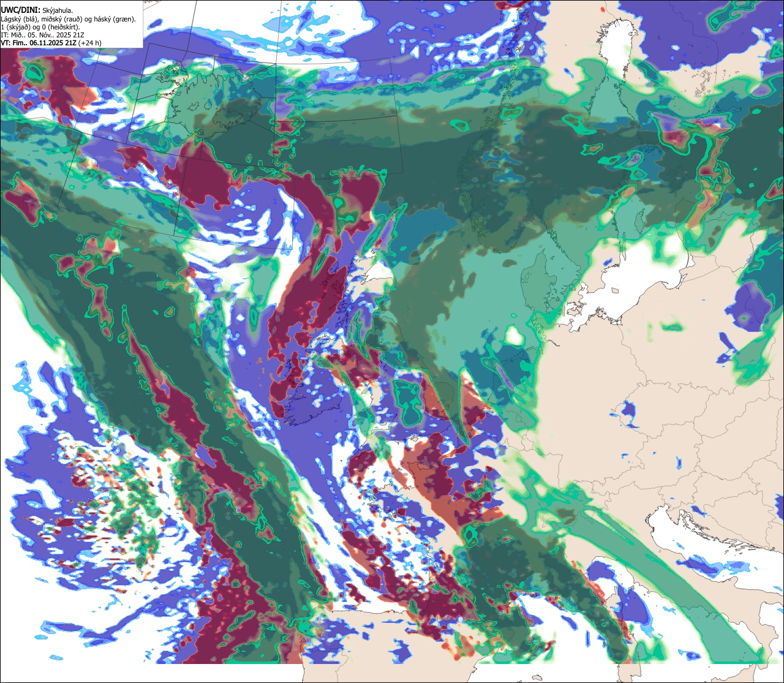Click the 'UWC/DINI: Skýjahula.' title text
Image resolution: width=784 pixels, height=683 pixels.
(37, 10)
